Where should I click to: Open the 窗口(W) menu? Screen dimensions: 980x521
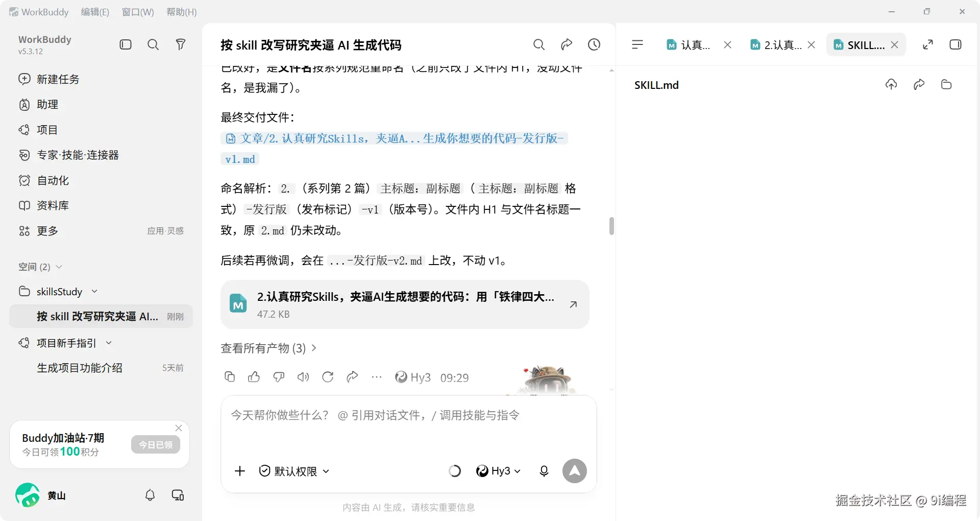point(138,12)
